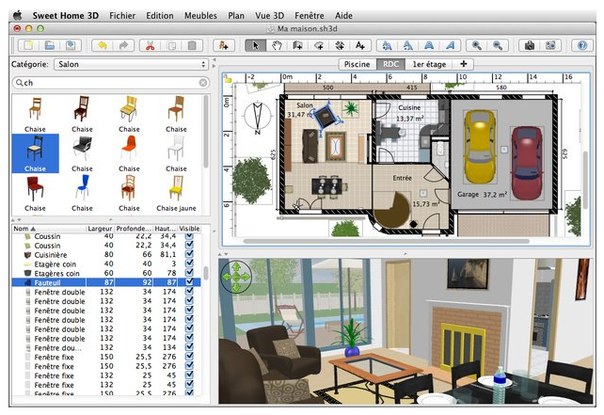Choose the Add text tool

[x=360, y=45]
